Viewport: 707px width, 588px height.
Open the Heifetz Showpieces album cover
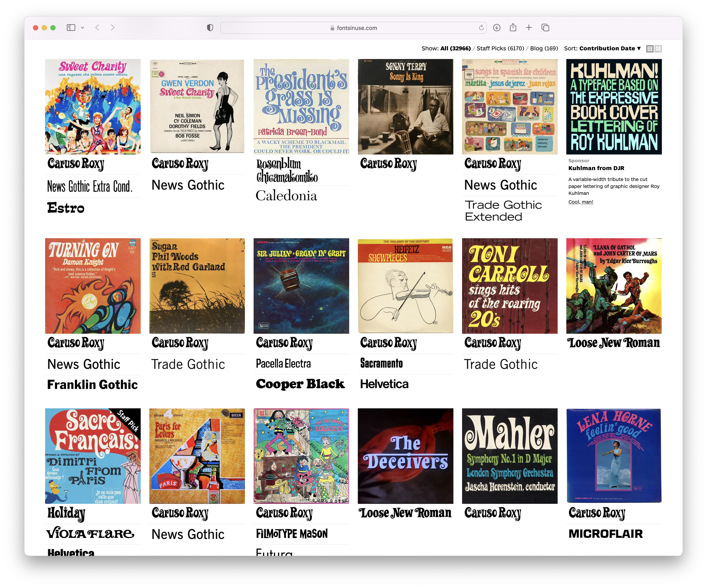[x=405, y=286]
